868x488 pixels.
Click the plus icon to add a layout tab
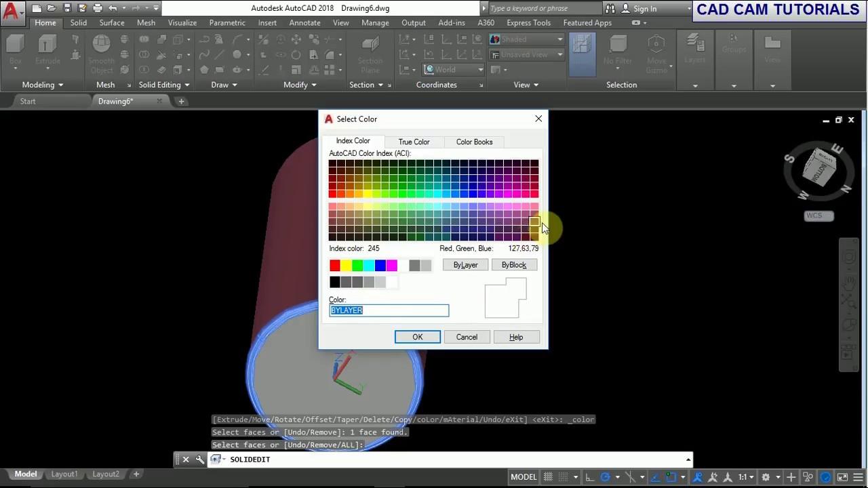[136, 474]
